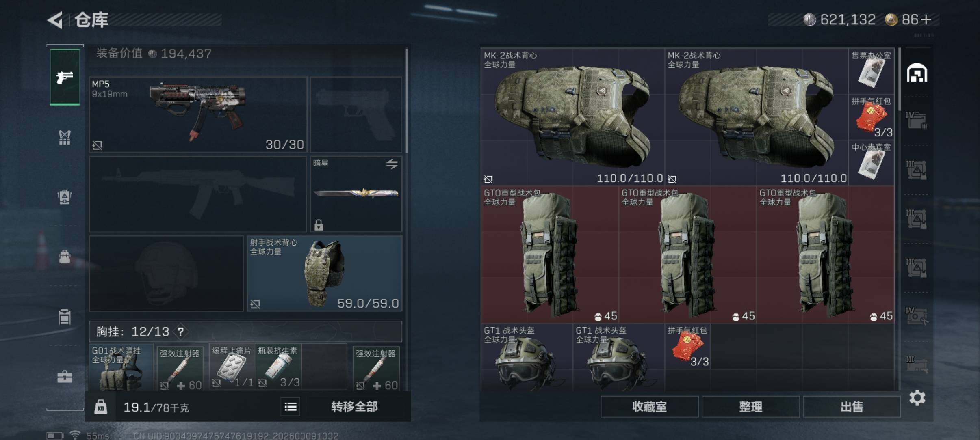This screenshot has width=980, height=440.
Task: Click the lock icon on 暗星 slot
Action: (x=319, y=224)
